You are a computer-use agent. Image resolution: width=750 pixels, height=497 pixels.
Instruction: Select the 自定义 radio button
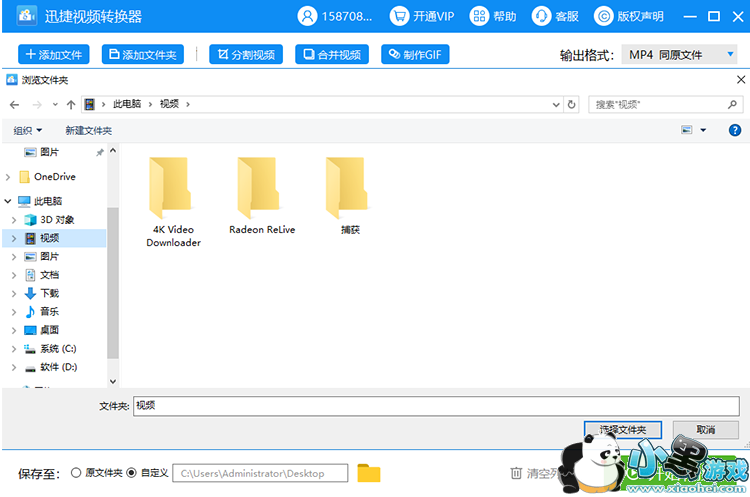click(x=132, y=473)
